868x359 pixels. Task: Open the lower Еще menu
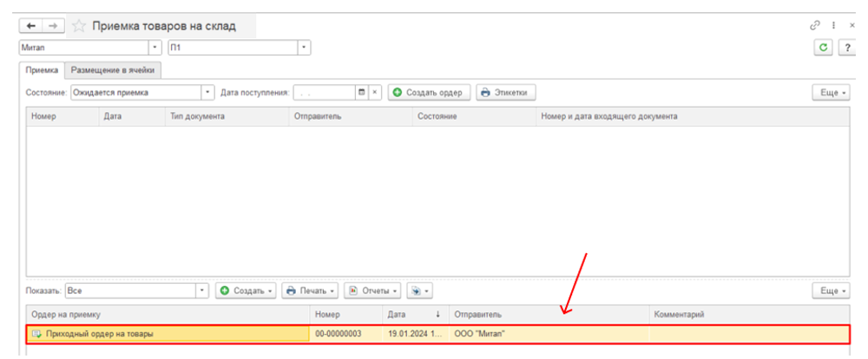pyautogui.click(x=831, y=290)
